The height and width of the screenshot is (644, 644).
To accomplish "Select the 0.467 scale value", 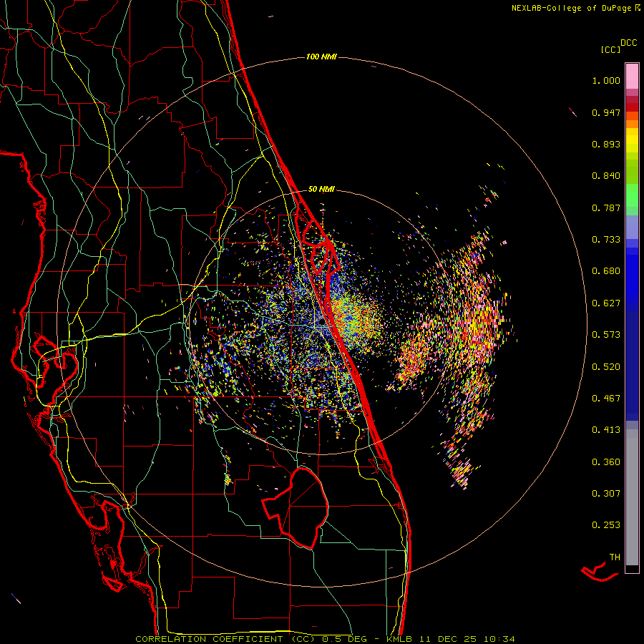I will pyautogui.click(x=606, y=399).
